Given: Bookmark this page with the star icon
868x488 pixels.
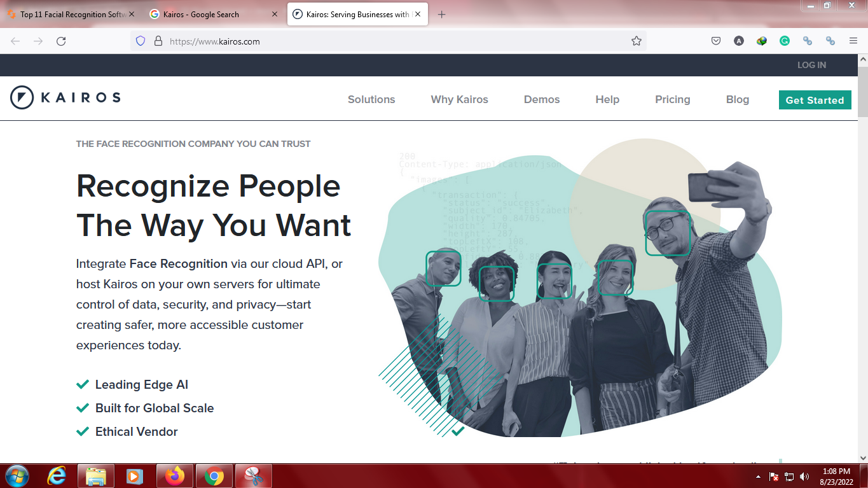Looking at the screenshot, I should pos(636,41).
